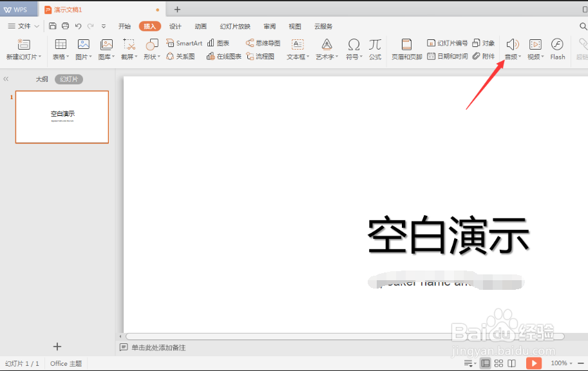
Task: Insert 对象 object
Action: click(x=484, y=43)
